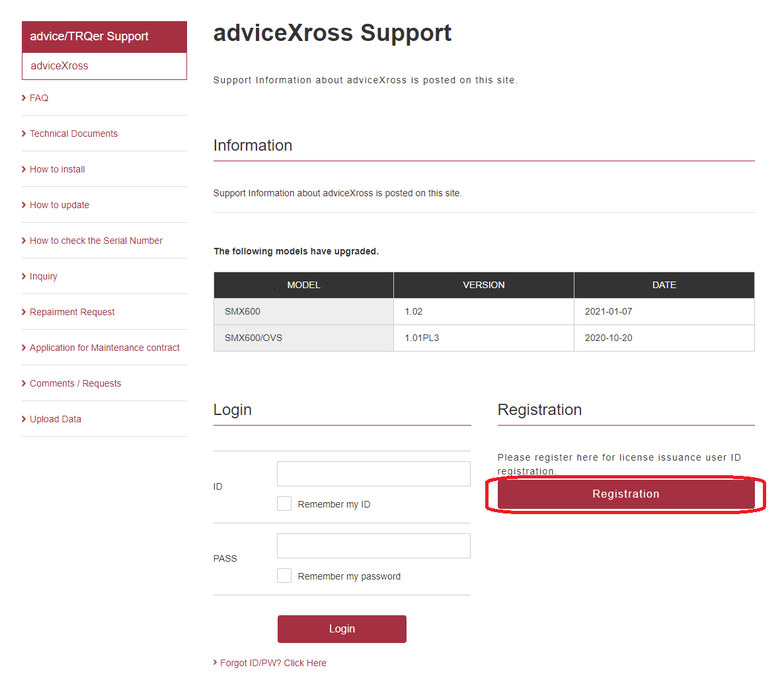The image size is (784, 682).
Task: Click the Login section heading
Action: click(233, 410)
